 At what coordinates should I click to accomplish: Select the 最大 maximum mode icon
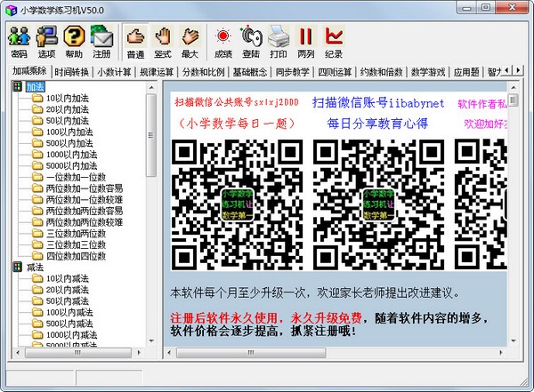190,42
